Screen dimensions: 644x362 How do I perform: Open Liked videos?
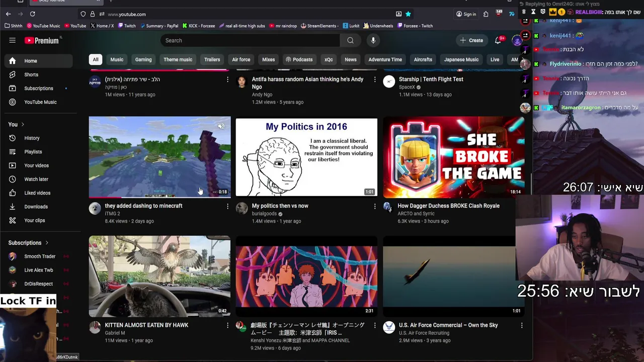(39, 193)
